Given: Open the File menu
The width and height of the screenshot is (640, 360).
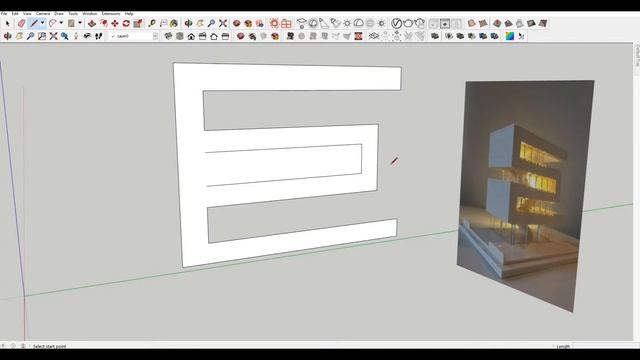Looking at the screenshot, I should (4, 13).
